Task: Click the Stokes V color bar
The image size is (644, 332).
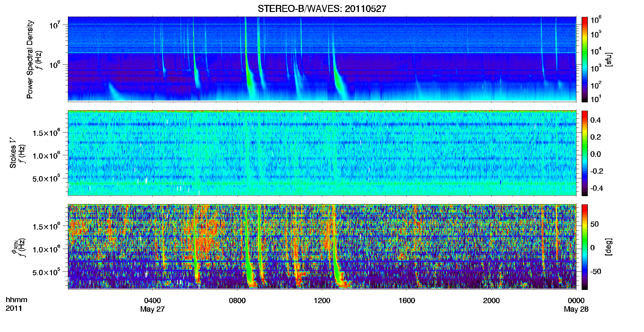Action: coord(585,153)
